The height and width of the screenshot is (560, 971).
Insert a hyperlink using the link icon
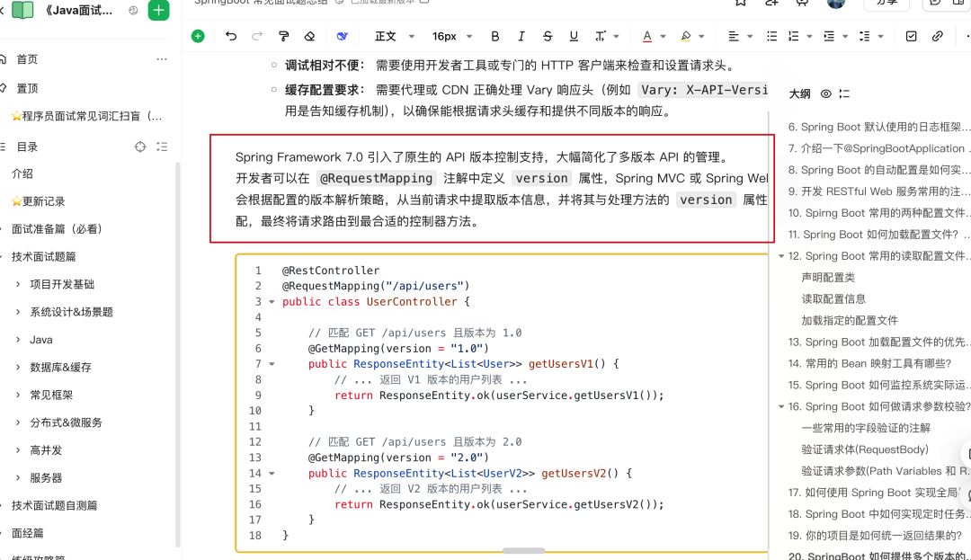(938, 34)
